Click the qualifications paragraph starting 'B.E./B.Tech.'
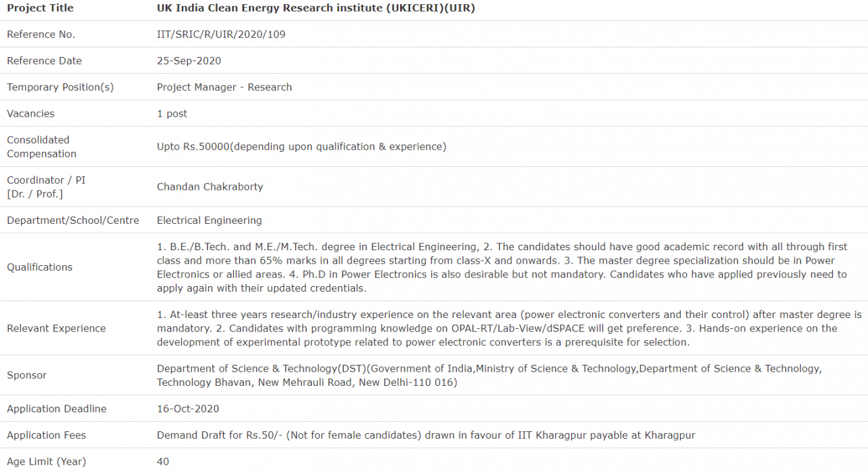Viewport: 868px width, 474px height. 502,267
